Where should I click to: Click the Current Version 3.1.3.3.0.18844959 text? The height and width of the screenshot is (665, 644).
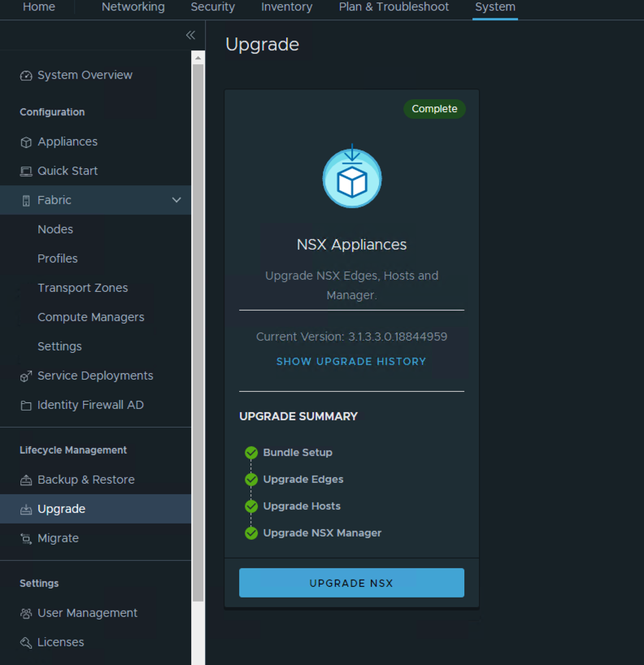352,337
